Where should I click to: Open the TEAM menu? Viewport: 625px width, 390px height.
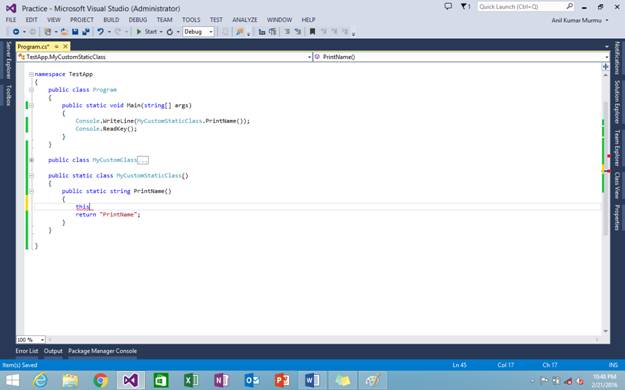[164, 20]
